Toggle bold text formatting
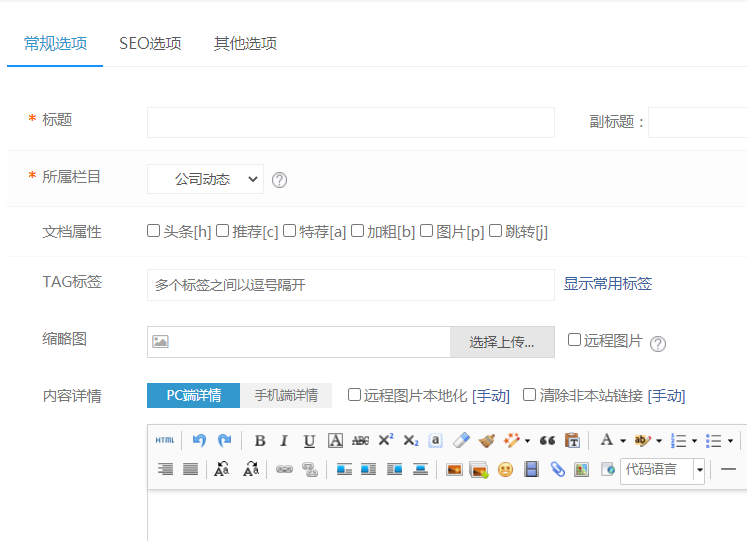 (260, 440)
